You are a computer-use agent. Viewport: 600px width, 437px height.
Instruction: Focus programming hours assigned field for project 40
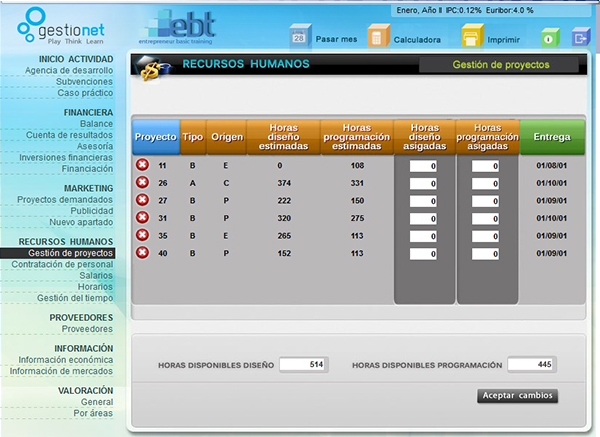(x=485, y=254)
